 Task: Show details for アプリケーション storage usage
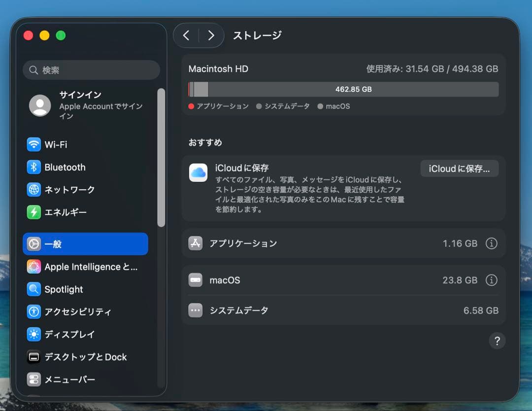point(491,243)
